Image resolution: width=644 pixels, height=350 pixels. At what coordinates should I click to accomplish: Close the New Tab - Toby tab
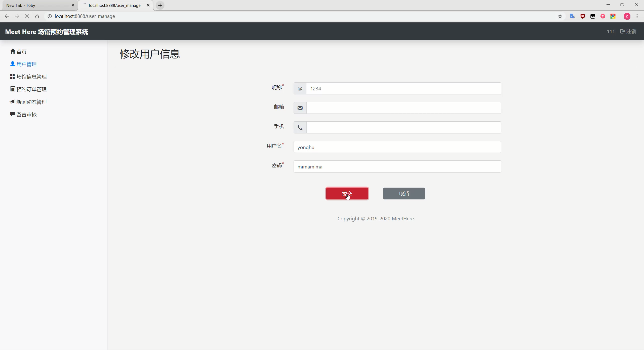click(73, 5)
